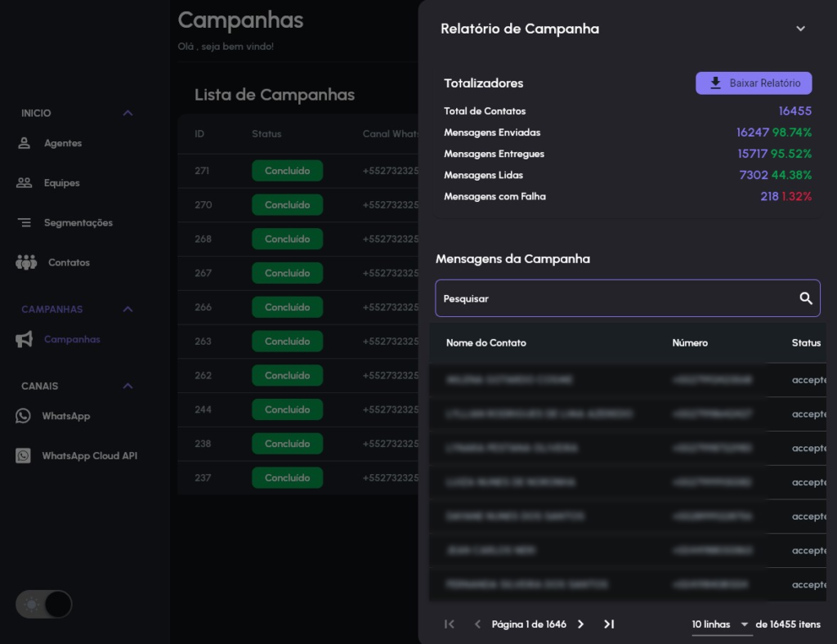Click the Equipes group icon
The height and width of the screenshot is (644, 837).
coord(24,183)
